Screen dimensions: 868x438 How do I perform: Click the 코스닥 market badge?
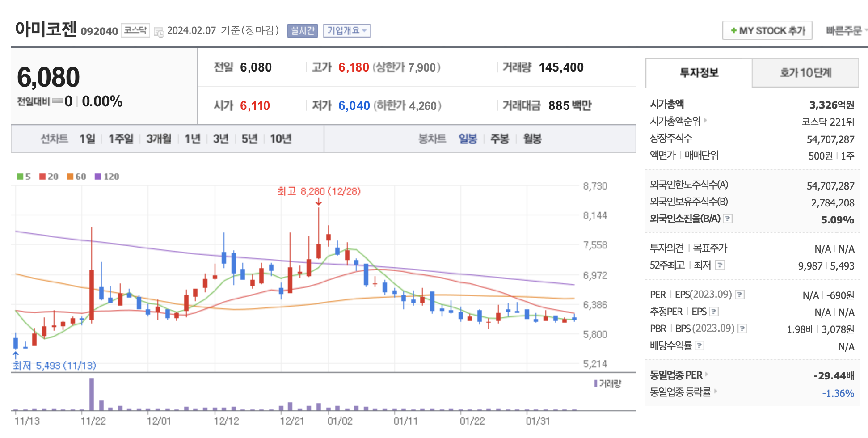coord(135,30)
